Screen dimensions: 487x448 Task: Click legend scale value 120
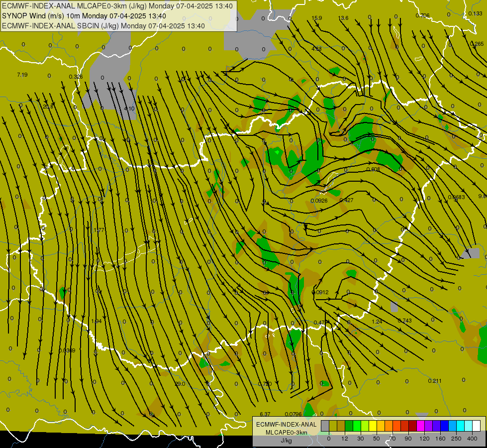click(x=424, y=439)
